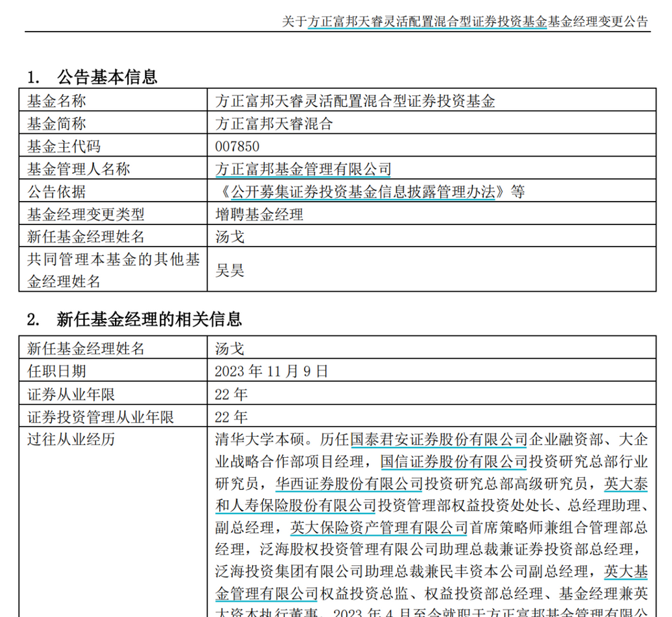Follow the 公开募集证券投资基金信息披露管理办法 link
Viewport: 672px width, 617px height.
[363, 192]
